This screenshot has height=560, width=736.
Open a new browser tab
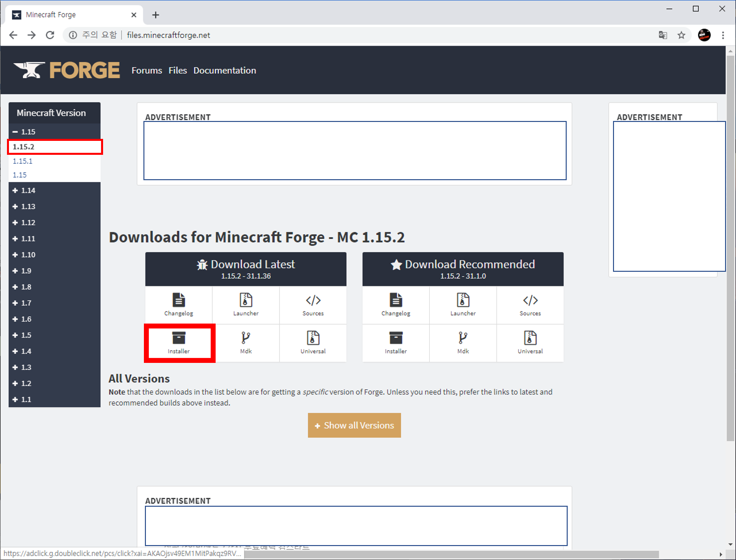155,15
